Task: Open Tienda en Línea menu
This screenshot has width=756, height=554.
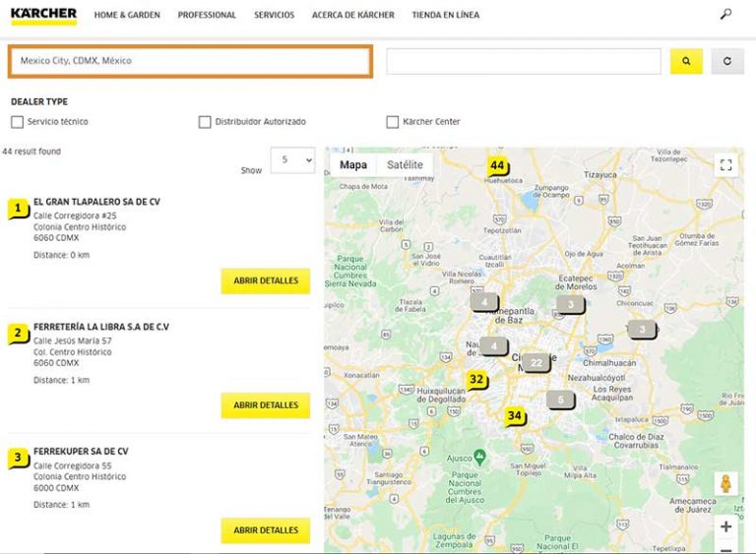Action: click(x=446, y=15)
